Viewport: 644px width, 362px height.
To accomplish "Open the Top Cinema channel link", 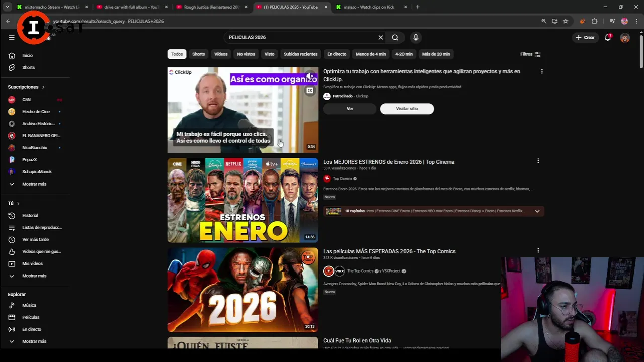I will tap(342, 179).
